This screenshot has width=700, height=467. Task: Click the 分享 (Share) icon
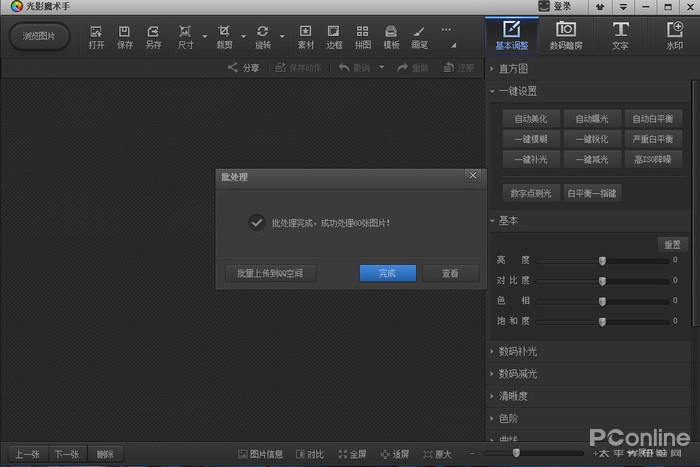(x=243, y=68)
